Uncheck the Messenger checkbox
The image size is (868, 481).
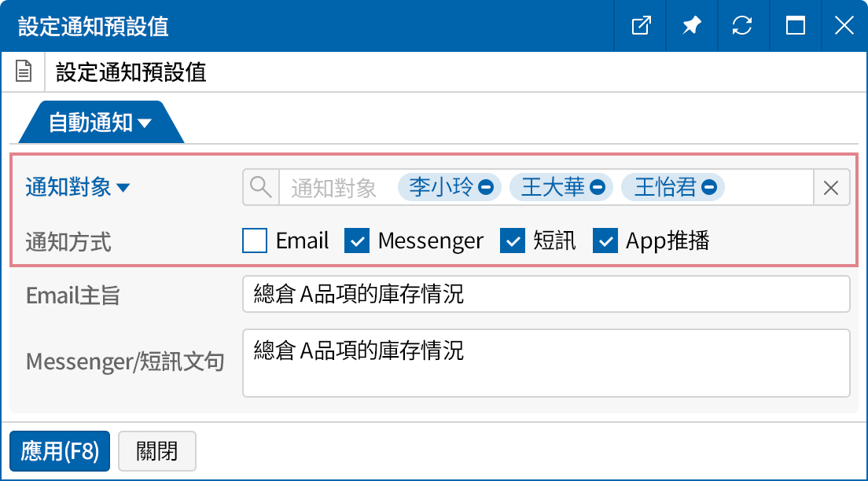(x=357, y=240)
